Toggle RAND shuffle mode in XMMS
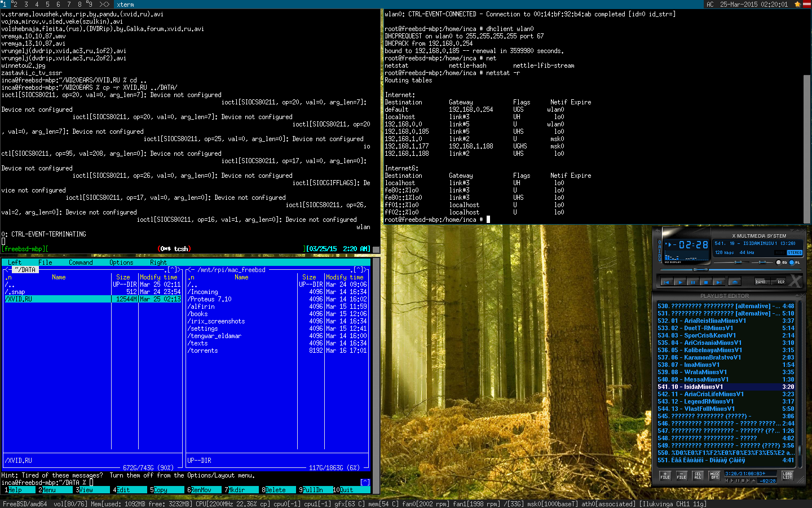Screen dimensions: 812x508 point(762,282)
